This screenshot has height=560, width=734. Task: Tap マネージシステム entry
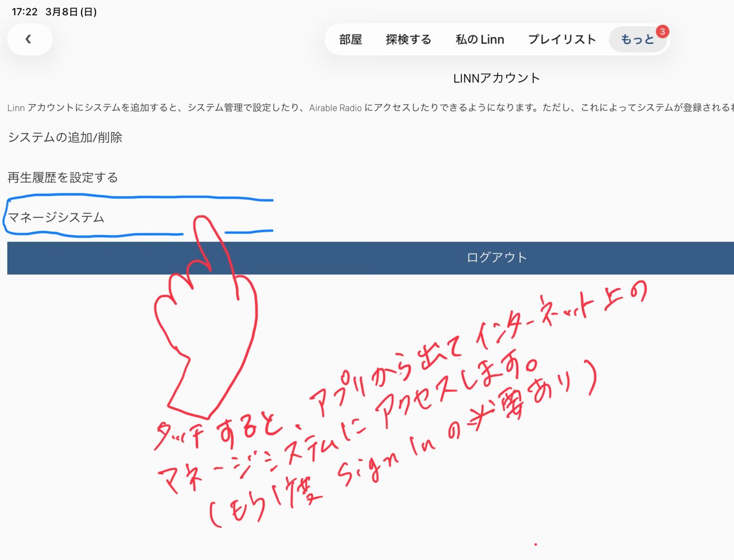(56, 217)
